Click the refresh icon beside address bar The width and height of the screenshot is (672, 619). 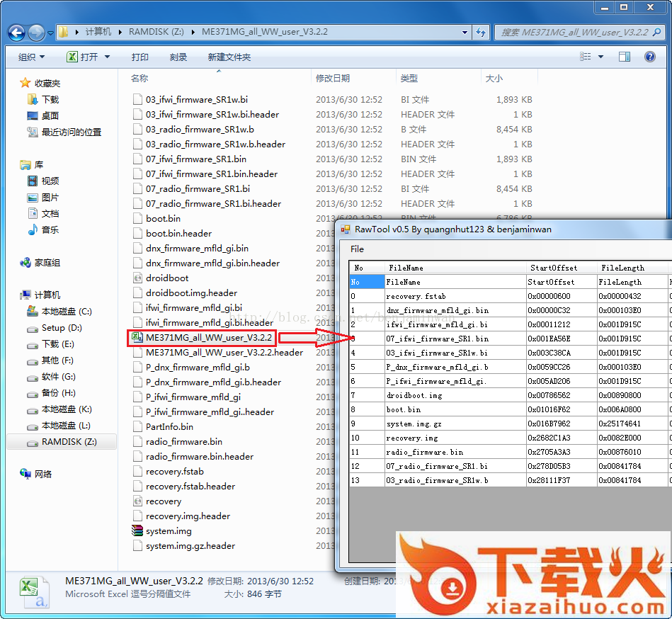(x=482, y=33)
